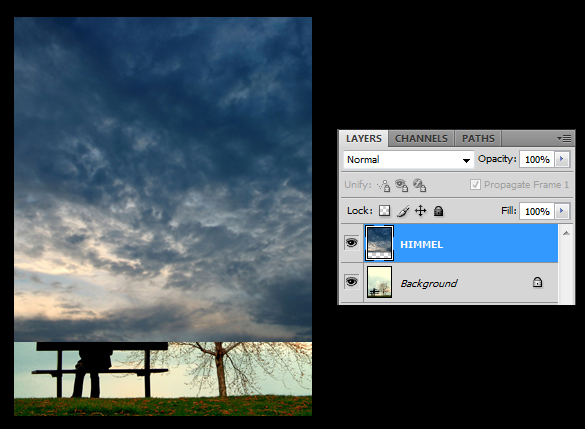
Task: Toggle Lock image pixels brush icon
Action: 403,211
